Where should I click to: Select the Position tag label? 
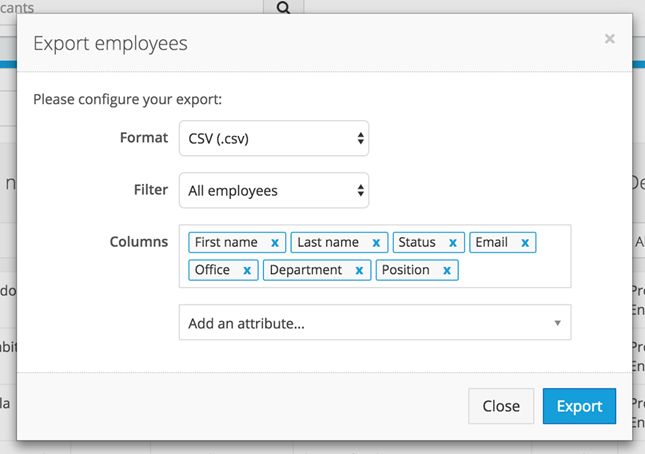coord(406,271)
